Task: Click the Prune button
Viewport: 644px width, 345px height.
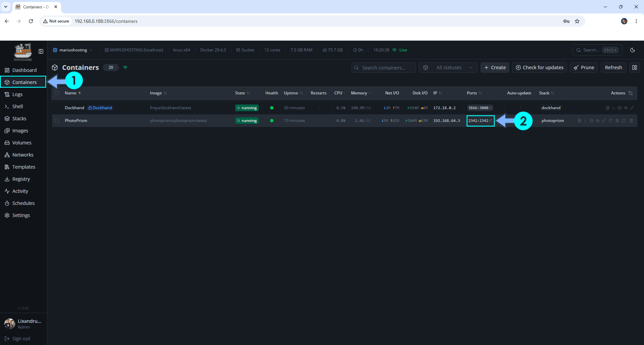Action: click(x=584, y=68)
